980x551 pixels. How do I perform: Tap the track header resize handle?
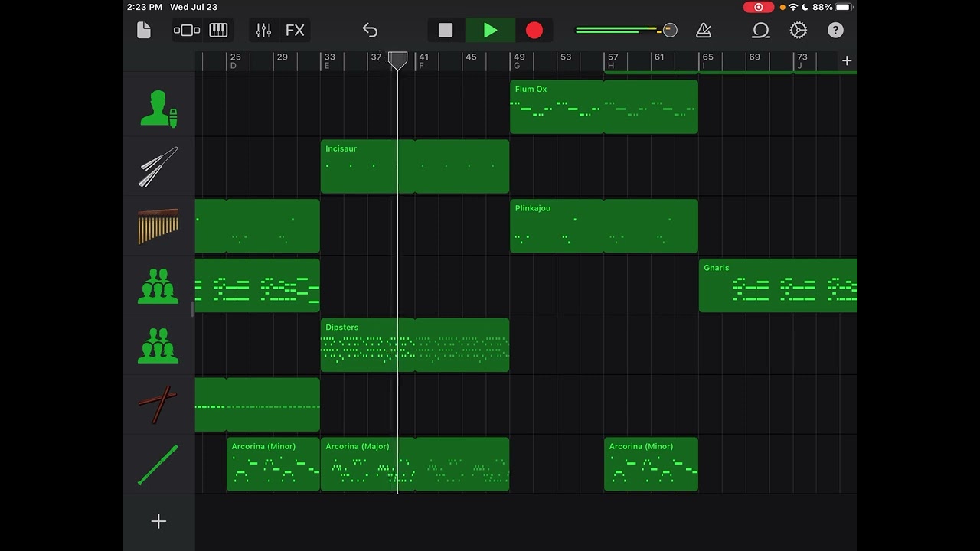(x=193, y=309)
